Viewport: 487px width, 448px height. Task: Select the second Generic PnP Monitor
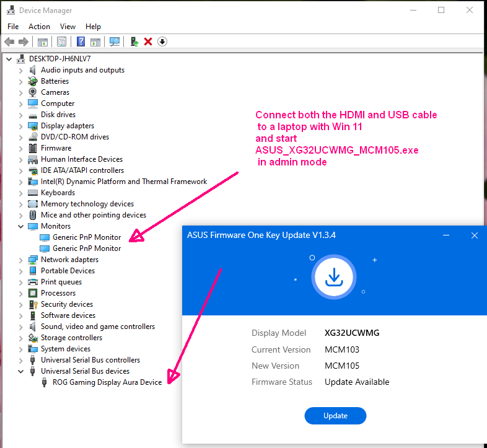click(x=87, y=248)
